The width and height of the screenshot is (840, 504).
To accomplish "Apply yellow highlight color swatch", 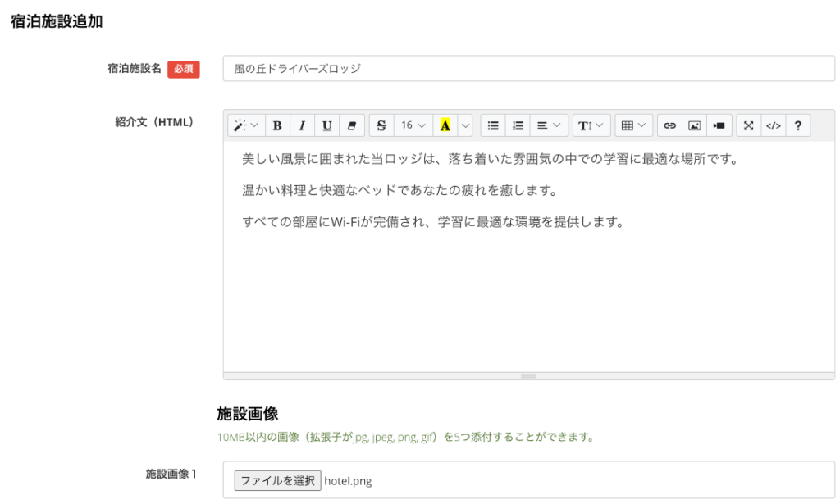I will coord(445,125).
